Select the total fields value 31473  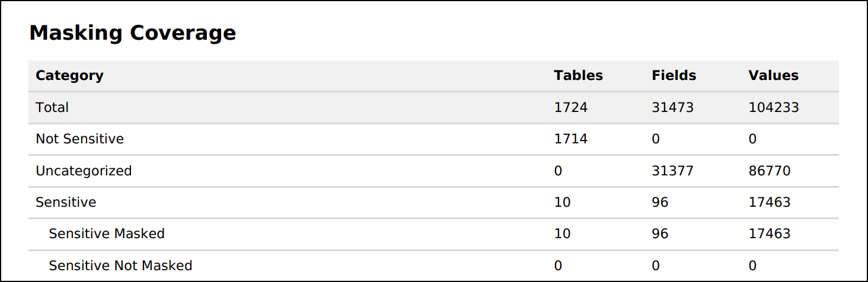click(x=672, y=108)
